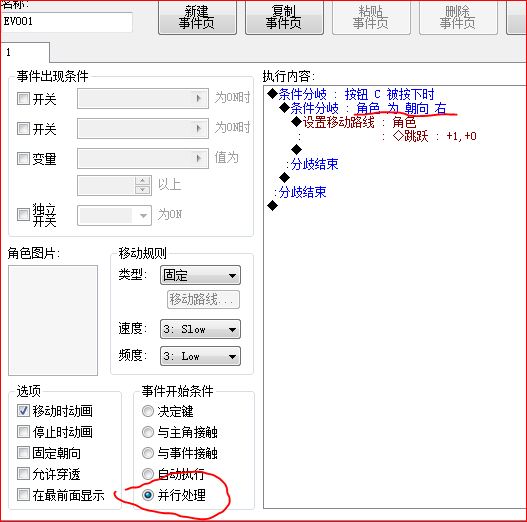
Task: Open the first 开关 switch selector
Action: 143,98
